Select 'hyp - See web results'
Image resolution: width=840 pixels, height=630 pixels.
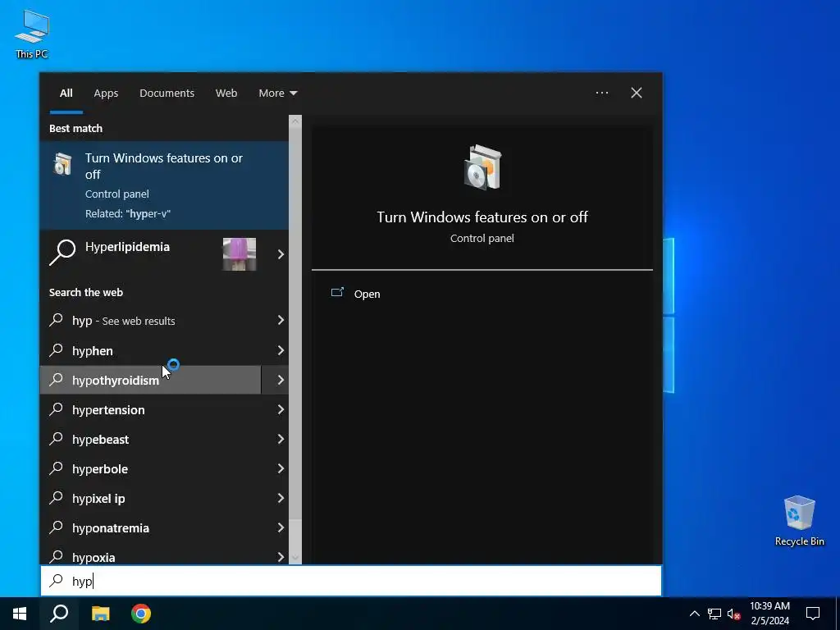click(x=151, y=321)
